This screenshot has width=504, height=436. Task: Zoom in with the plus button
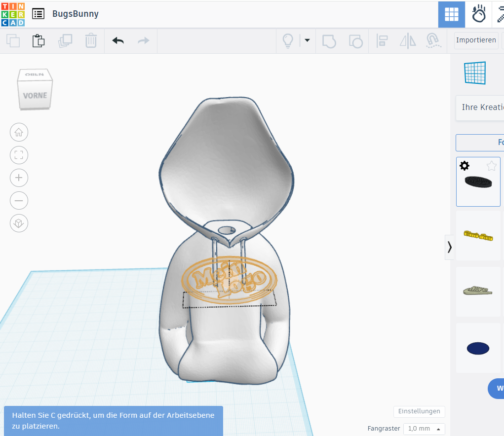(19, 178)
